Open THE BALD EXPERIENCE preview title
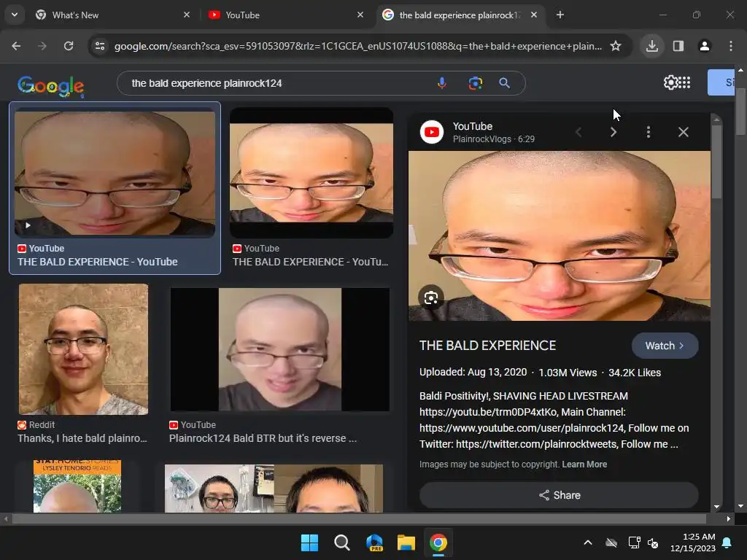This screenshot has height=560, width=747. pos(488,346)
